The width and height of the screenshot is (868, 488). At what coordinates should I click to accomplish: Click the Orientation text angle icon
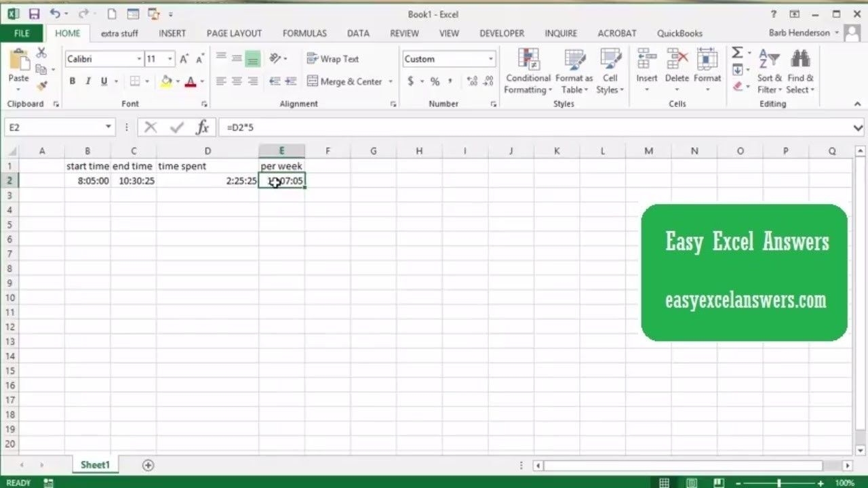(275, 58)
